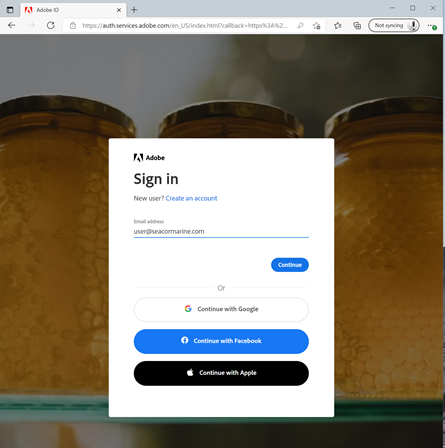This screenshot has width=445, height=448.
Task: Open a new tab with plus button
Action: 134,10
